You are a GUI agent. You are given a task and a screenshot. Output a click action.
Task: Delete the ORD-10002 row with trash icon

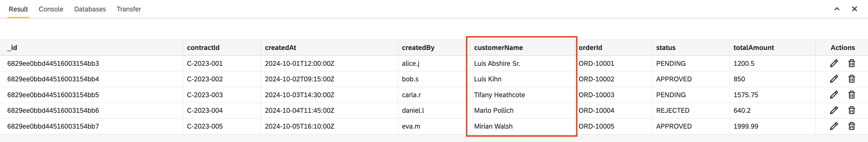click(851, 79)
